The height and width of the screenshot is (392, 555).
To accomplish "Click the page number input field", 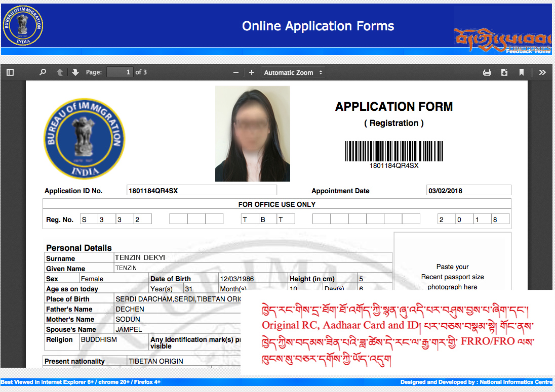I will point(120,72).
